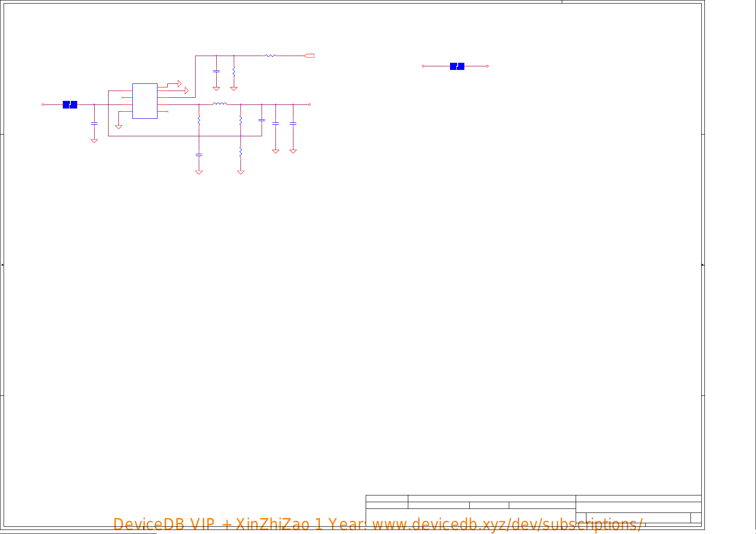This screenshot has width=756, height=534.
Task: Select the blue rectangular IC block symbol
Action: point(145,101)
